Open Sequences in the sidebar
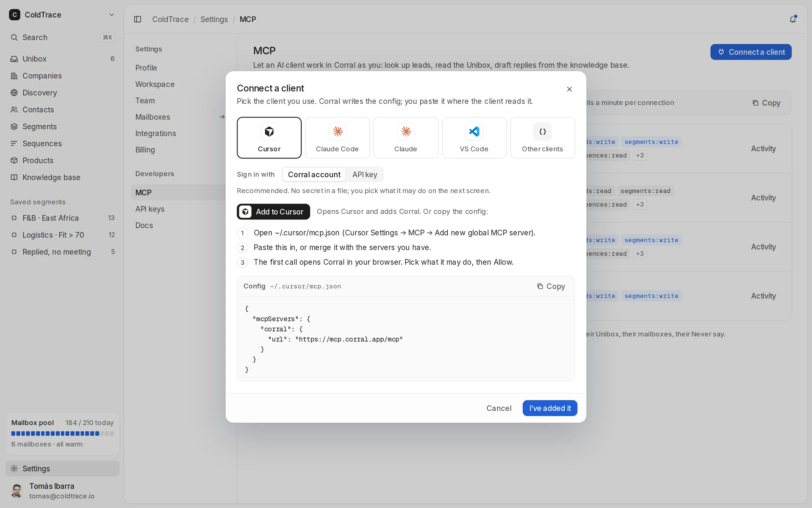Screen dimensions: 812x508 coord(63,143)
